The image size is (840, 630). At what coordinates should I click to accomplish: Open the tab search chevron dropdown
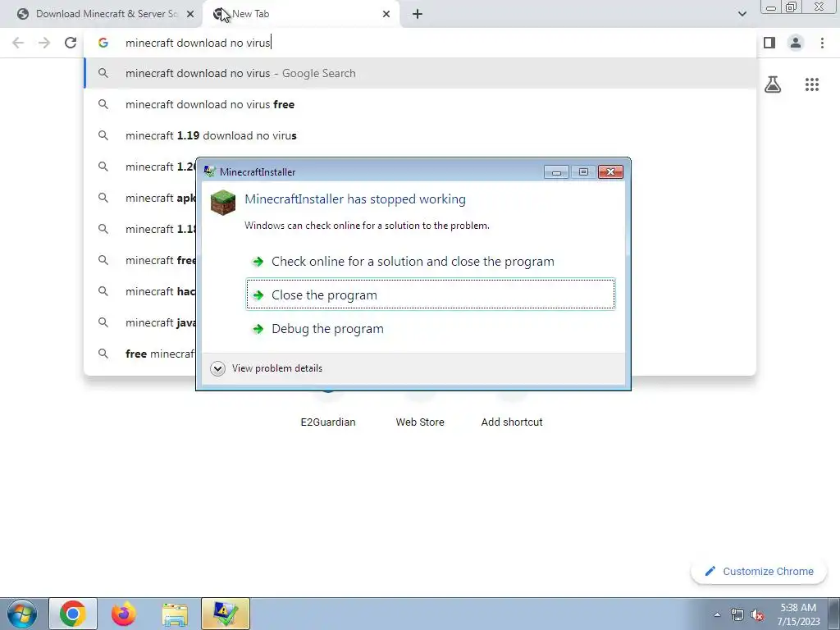point(742,14)
